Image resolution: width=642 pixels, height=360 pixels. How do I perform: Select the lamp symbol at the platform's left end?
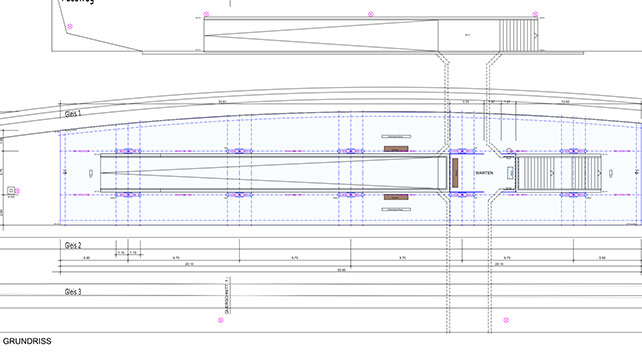point(91,173)
